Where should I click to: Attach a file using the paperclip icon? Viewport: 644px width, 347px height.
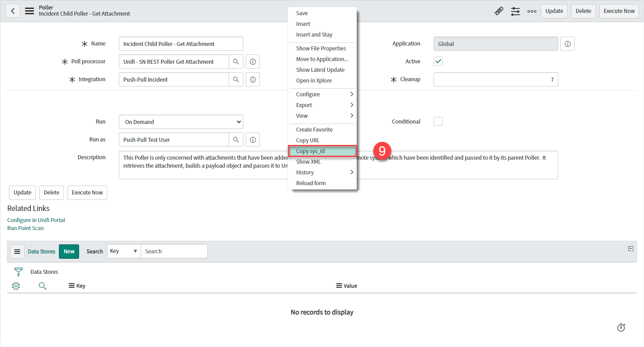click(498, 11)
